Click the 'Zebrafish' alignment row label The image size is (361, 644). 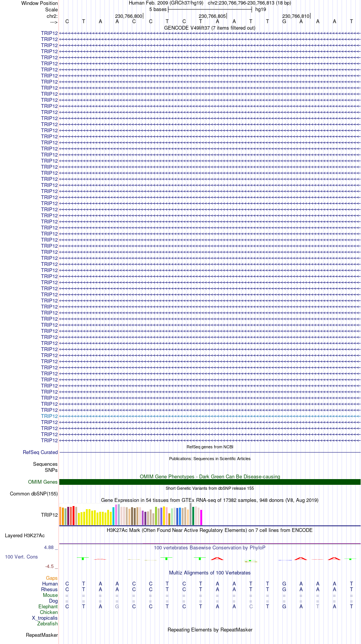[47, 624]
